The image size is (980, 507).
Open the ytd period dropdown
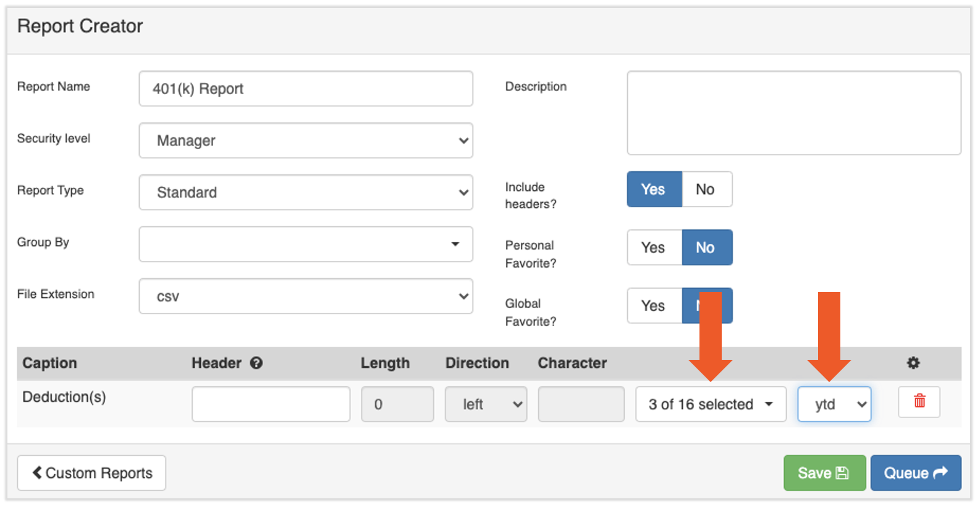click(x=834, y=404)
